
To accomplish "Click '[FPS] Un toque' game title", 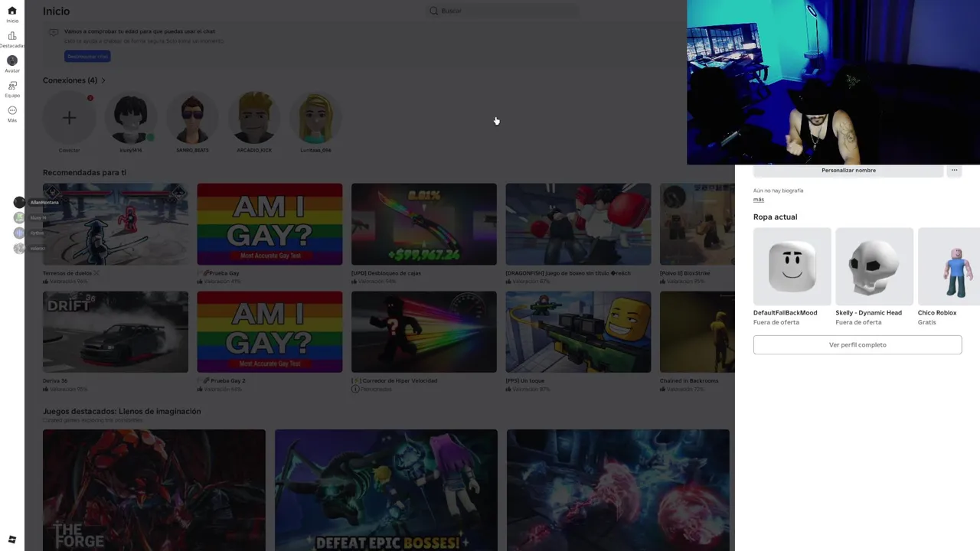I will coord(524,380).
